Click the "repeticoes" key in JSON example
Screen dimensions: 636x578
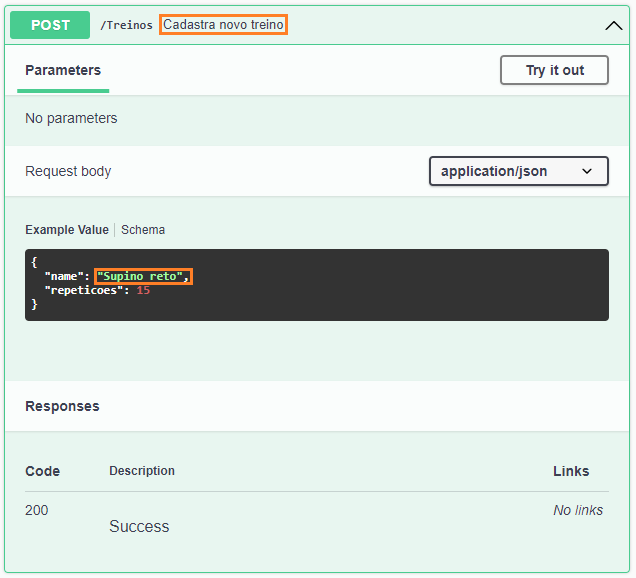click(84, 290)
